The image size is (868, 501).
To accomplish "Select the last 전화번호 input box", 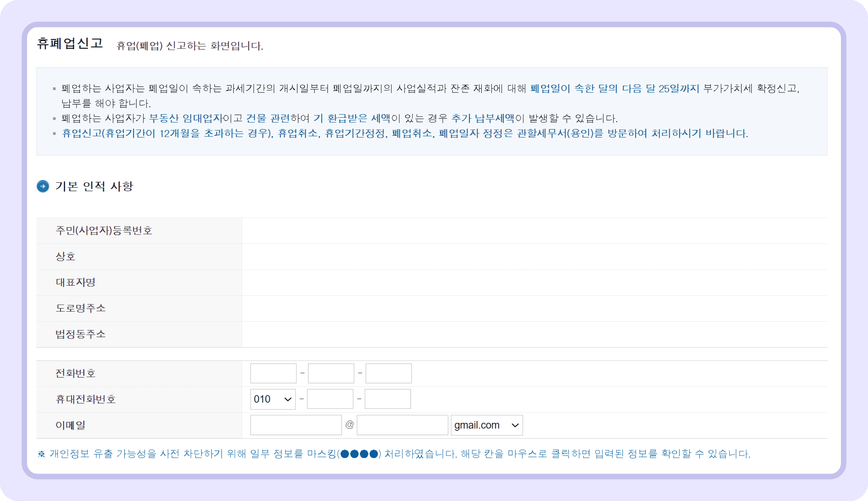I will [x=388, y=373].
